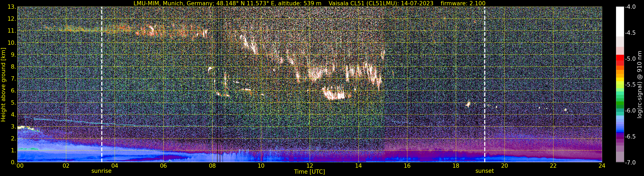644x176 pixels.
Task: Click the height axis tick label 3.
Action: pyautogui.click(x=13, y=126)
